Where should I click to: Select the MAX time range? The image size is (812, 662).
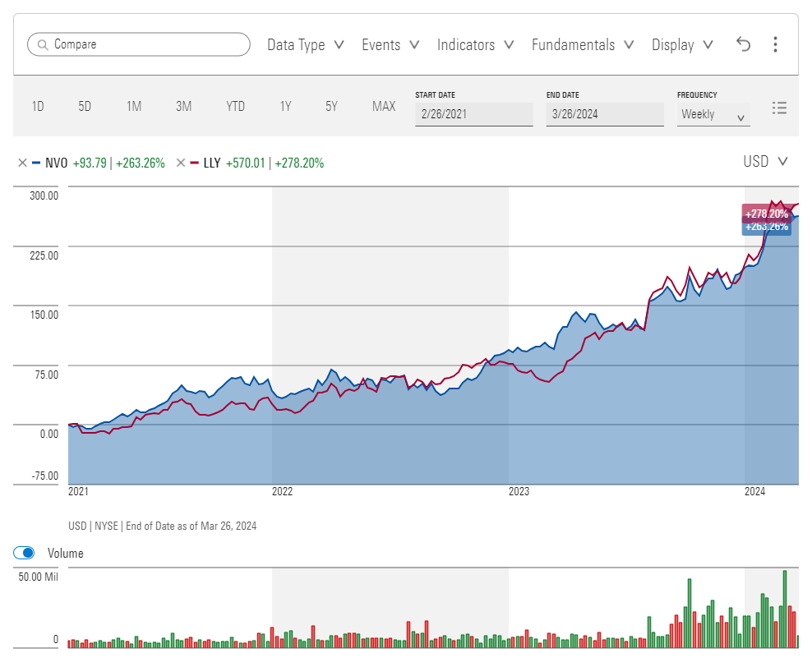pyautogui.click(x=384, y=106)
